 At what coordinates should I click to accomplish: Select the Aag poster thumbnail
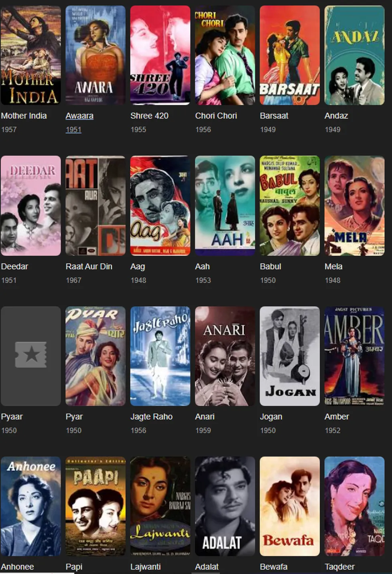tap(160, 206)
